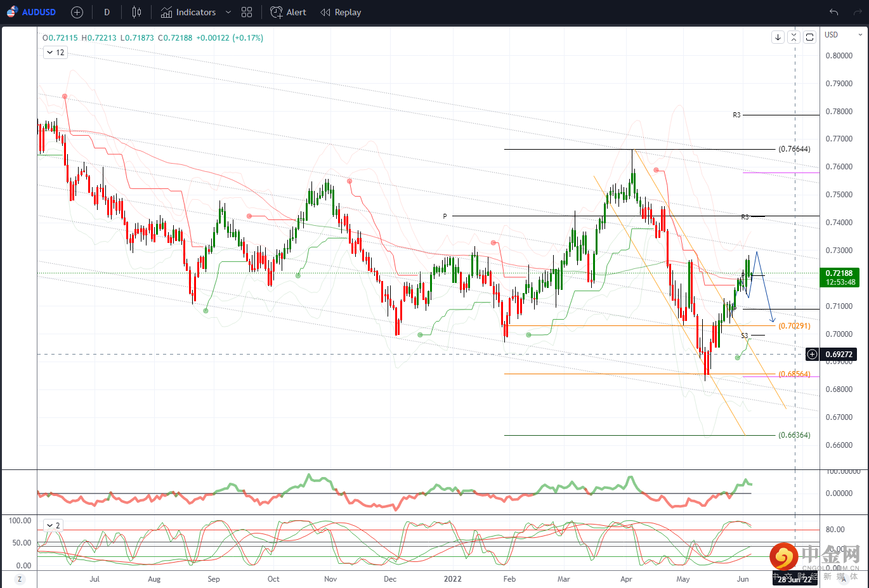
Task: Collapse the legend showing 12 indicators
Action: (x=55, y=53)
